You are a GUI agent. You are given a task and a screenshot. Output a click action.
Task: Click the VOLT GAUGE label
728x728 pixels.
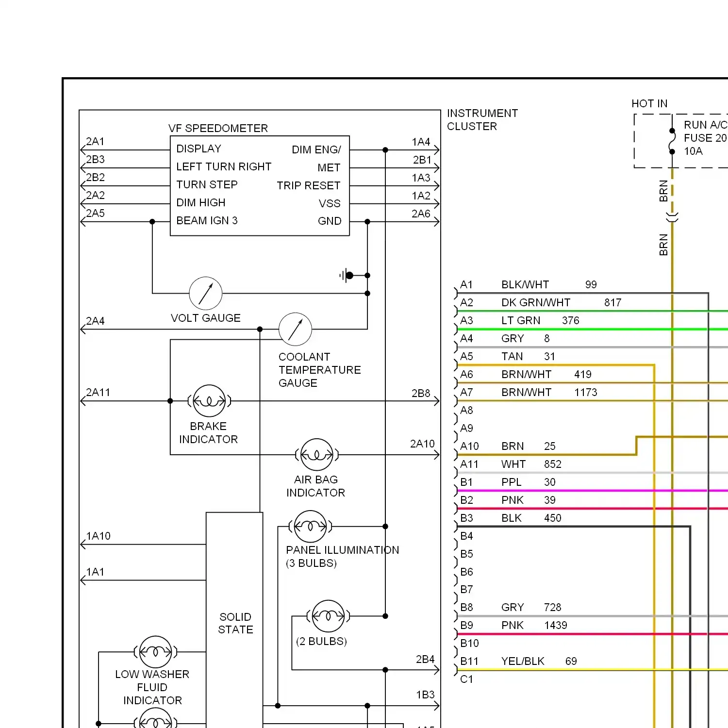point(206,318)
